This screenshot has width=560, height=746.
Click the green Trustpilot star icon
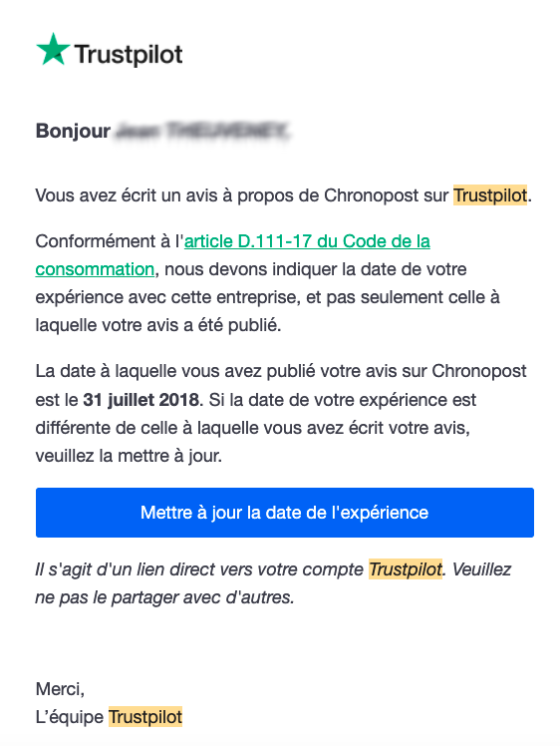point(53,50)
